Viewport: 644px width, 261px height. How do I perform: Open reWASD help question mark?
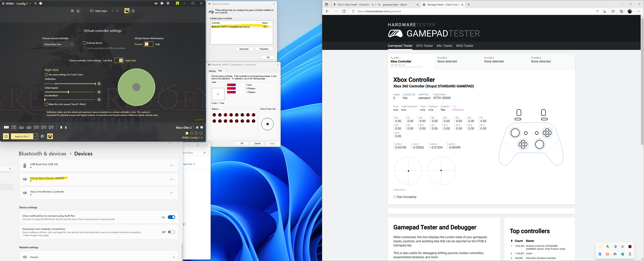(x=162, y=3)
